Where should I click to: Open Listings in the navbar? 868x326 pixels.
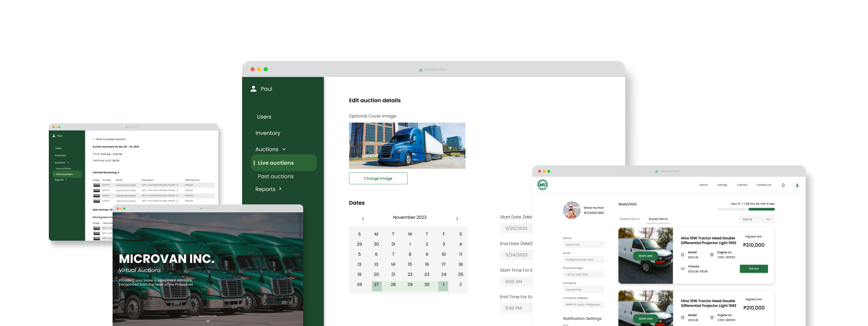pos(722,185)
